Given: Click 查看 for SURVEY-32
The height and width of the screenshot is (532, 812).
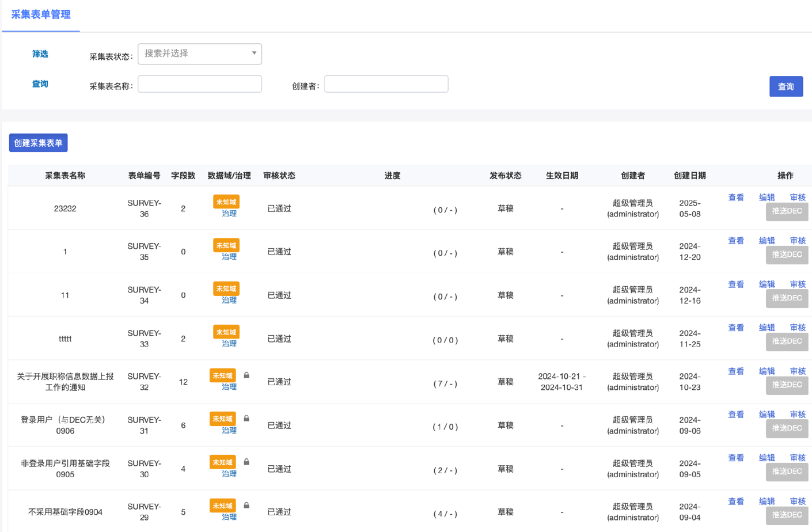Looking at the screenshot, I should 736,371.
